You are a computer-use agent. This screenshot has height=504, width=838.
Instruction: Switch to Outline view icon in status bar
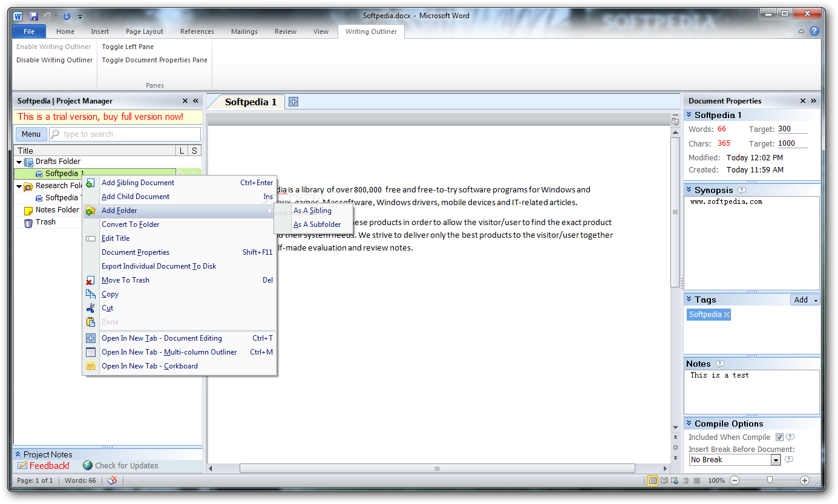(x=686, y=480)
